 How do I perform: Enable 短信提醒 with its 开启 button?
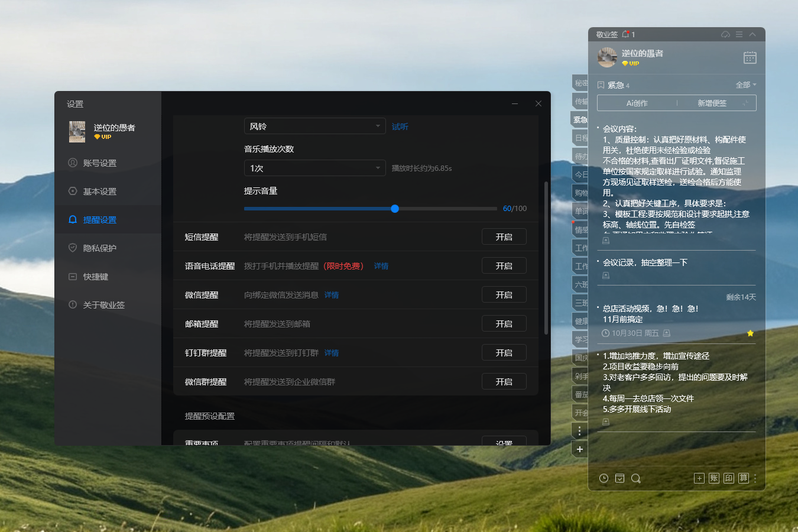coord(504,237)
